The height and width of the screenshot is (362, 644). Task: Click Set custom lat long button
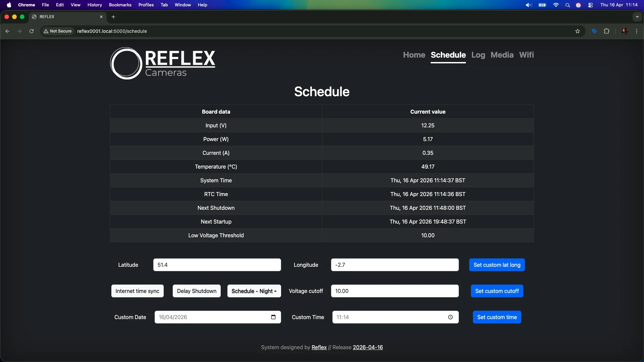pos(497,265)
